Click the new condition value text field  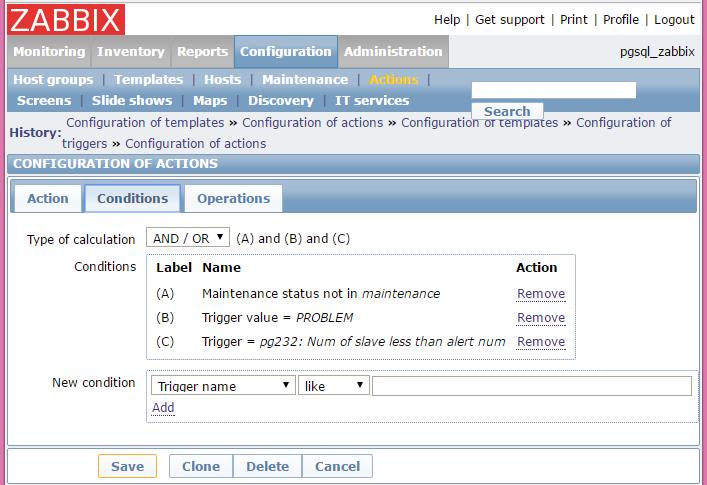[531, 386]
